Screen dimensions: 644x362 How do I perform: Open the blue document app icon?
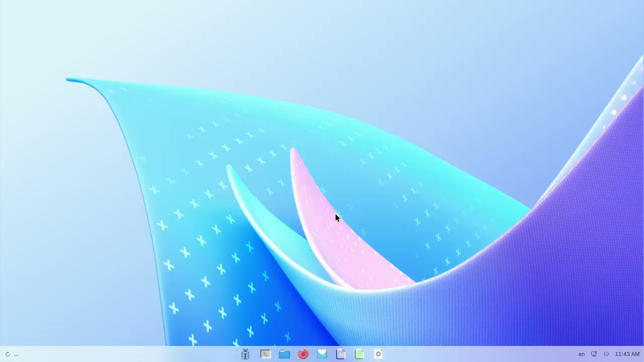click(341, 354)
